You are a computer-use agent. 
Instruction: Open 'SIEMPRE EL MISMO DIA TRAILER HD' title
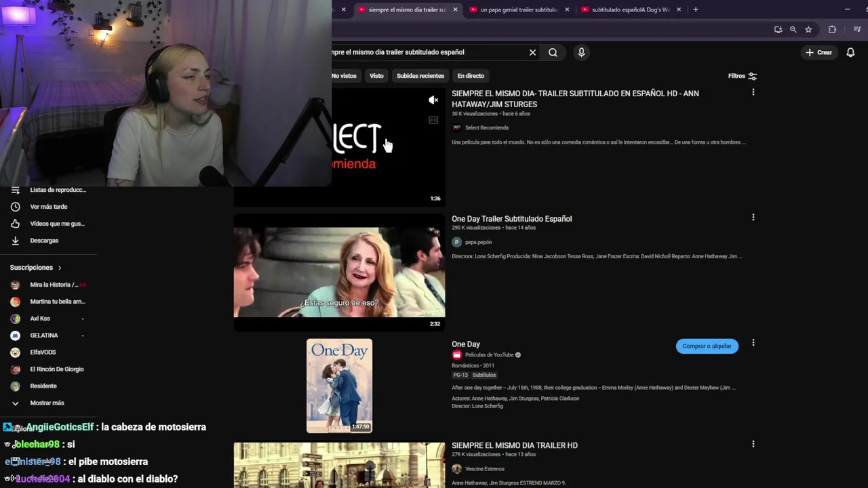pos(514,445)
